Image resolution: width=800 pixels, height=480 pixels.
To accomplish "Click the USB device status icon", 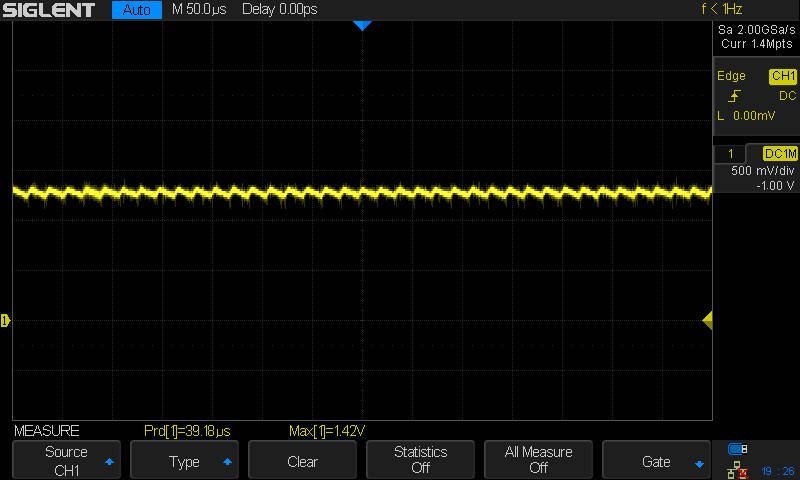I will (x=737, y=449).
